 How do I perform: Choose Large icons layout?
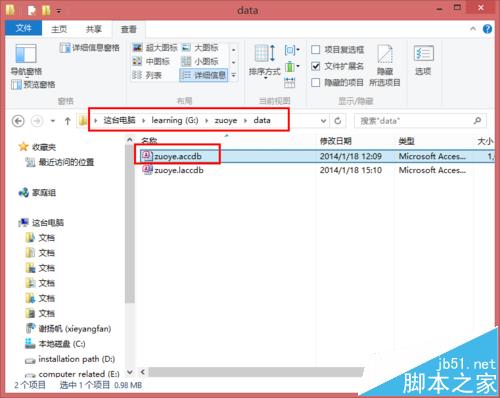click(200, 48)
